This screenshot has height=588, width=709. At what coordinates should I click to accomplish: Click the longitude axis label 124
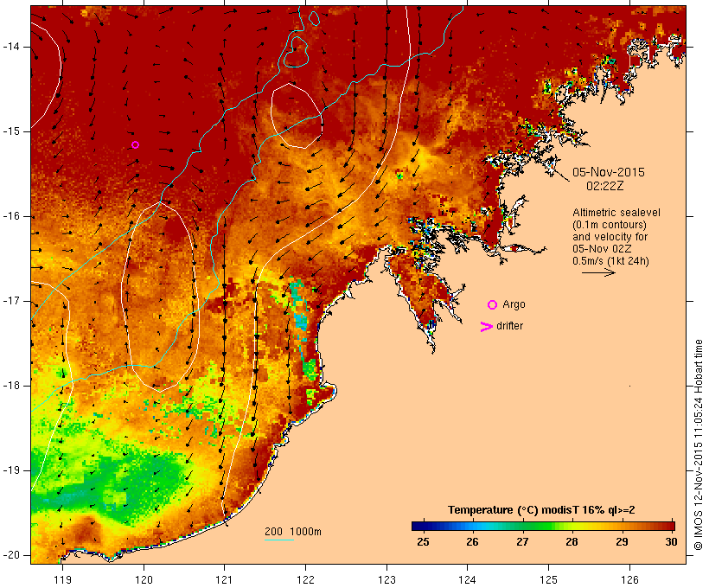click(x=468, y=579)
